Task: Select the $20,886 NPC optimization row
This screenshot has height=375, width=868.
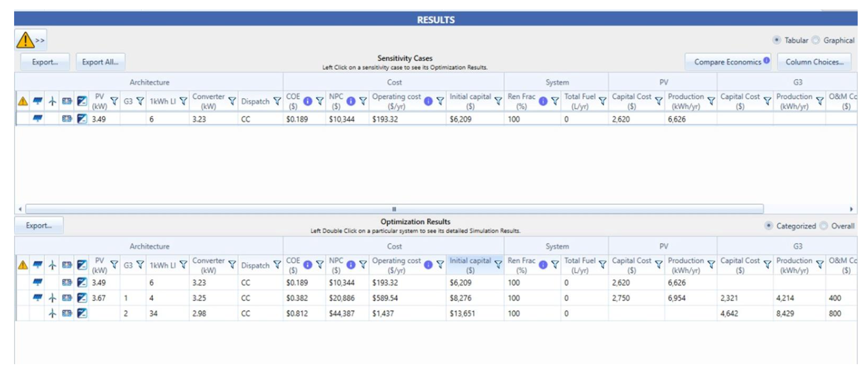Action: (341, 298)
